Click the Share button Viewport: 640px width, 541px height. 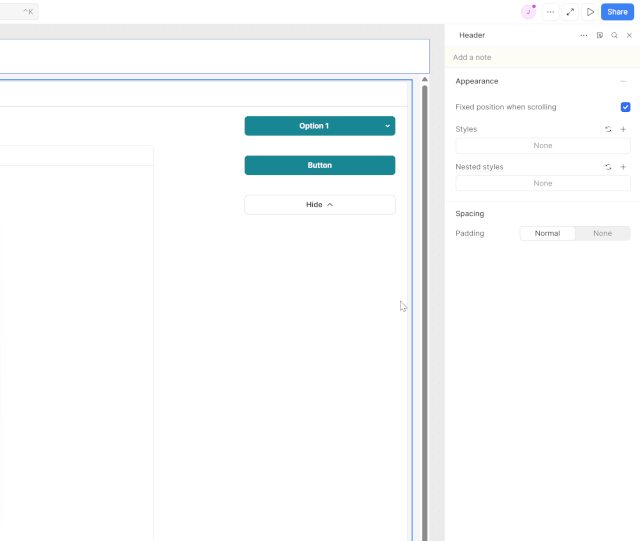617,12
